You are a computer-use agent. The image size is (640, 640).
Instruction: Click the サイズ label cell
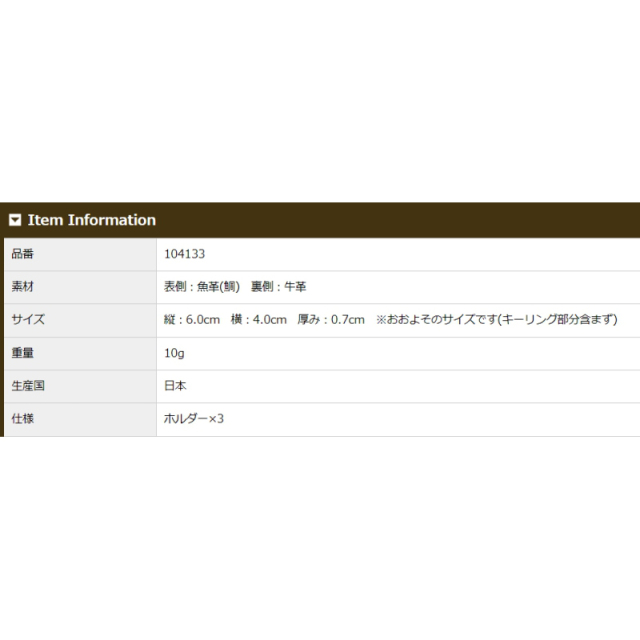pos(80,320)
